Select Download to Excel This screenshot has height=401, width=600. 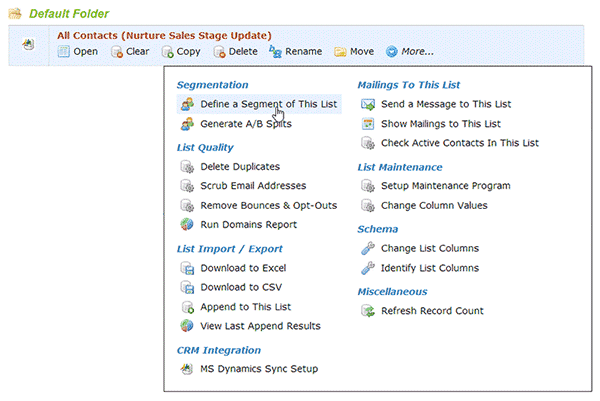(x=233, y=268)
